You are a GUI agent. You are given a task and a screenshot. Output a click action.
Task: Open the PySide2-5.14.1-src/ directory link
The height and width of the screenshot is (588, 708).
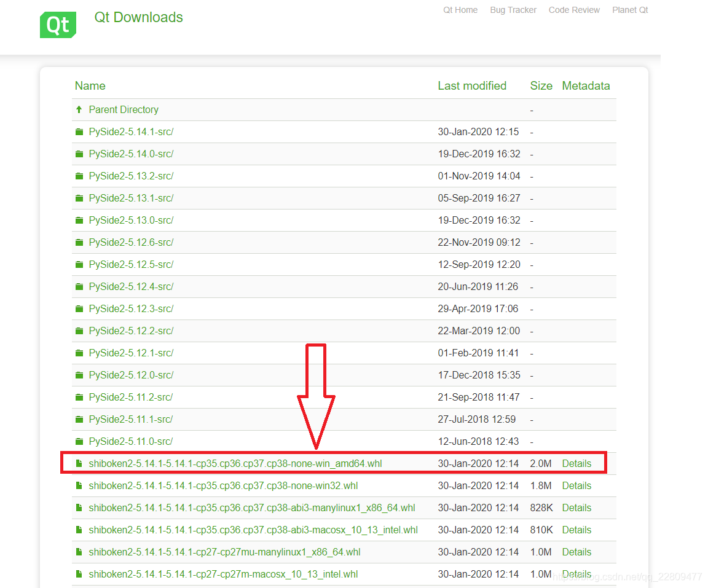131,131
